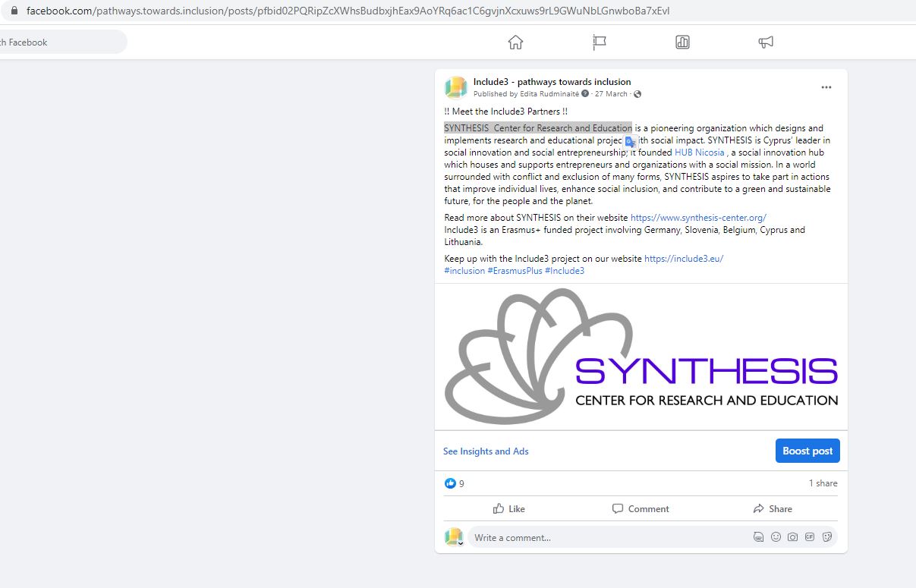
Task: Open Include3 - pathways towards inclusion page name
Action: point(552,82)
